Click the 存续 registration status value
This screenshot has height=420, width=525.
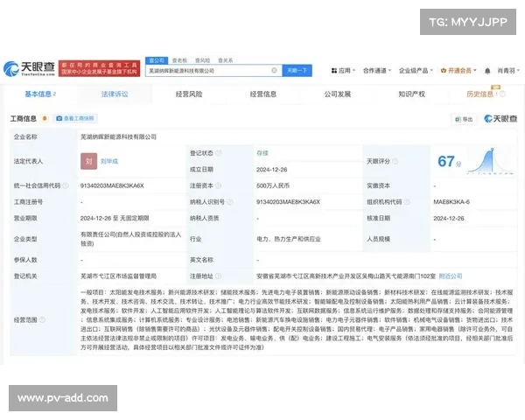pos(262,153)
